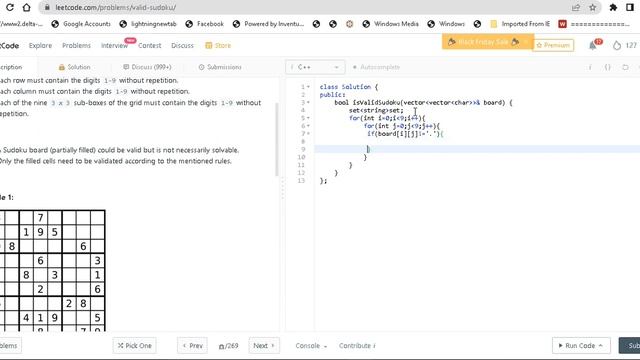Image resolution: width=640 pixels, height=360 pixels.
Task: Open the red W bookmark icon
Action: point(562,24)
